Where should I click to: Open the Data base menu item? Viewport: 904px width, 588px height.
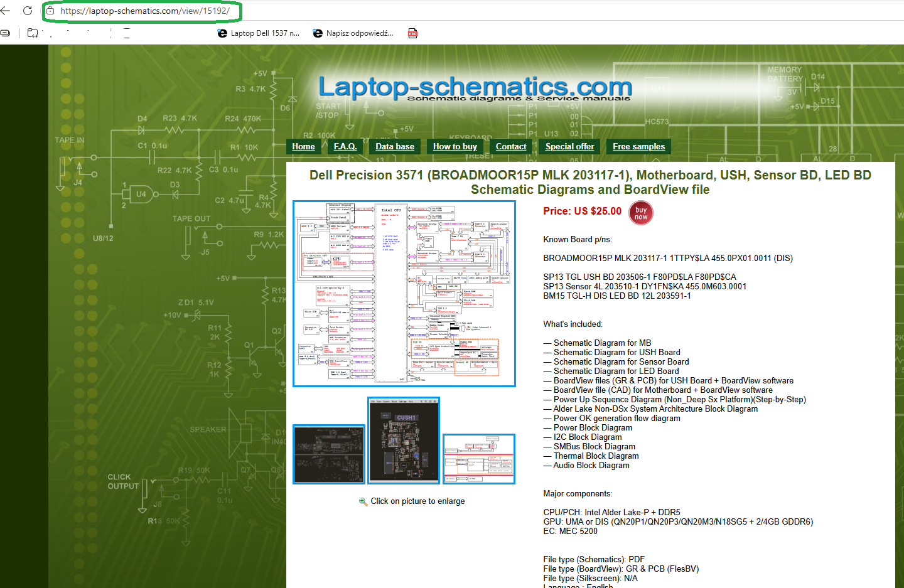coord(395,146)
